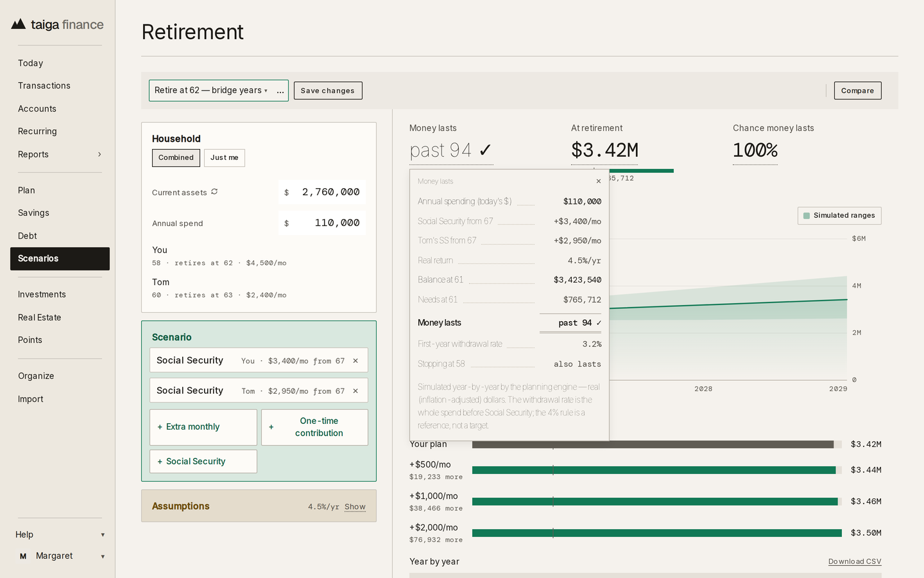Viewport: 924px width, 578px height.
Task: Toggle the Simulated ranges chart legend
Action: tap(839, 216)
